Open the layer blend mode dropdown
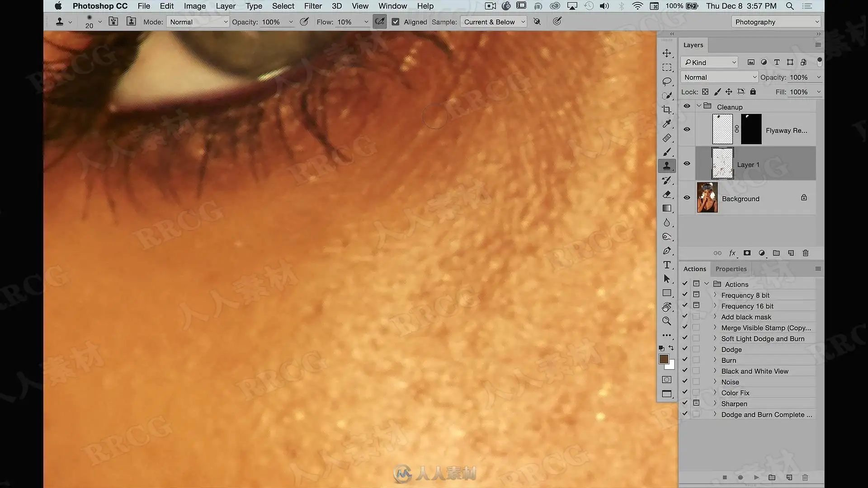The width and height of the screenshot is (868, 488). 719,77
